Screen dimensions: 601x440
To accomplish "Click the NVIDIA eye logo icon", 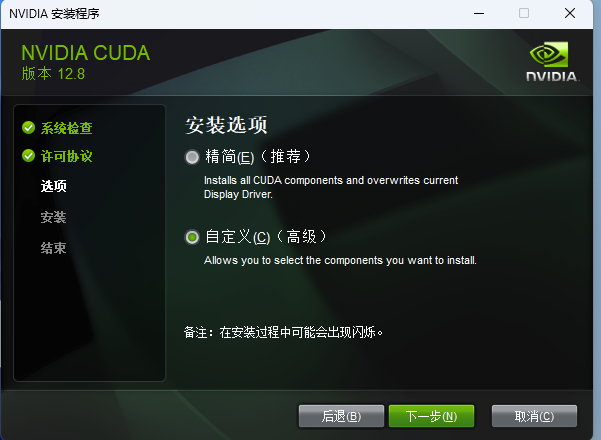I will pyautogui.click(x=549, y=54).
